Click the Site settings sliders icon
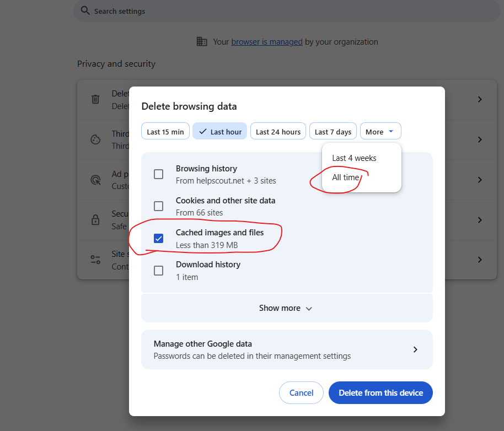The width and height of the screenshot is (504, 431). (x=95, y=260)
